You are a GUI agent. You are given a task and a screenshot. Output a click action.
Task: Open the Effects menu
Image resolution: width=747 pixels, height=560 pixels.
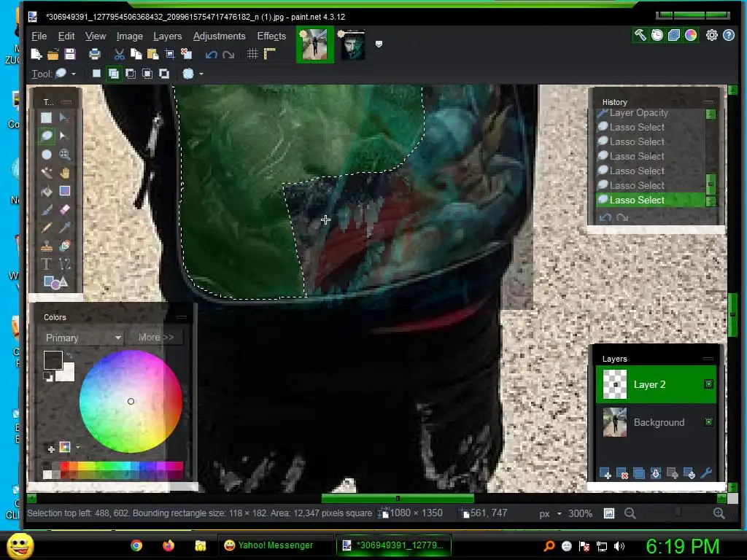271,36
